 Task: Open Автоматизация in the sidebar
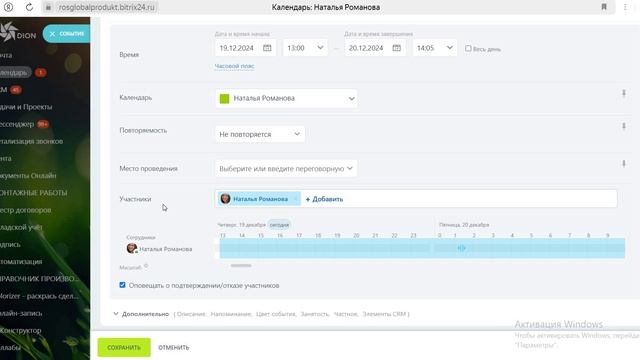[21, 262]
